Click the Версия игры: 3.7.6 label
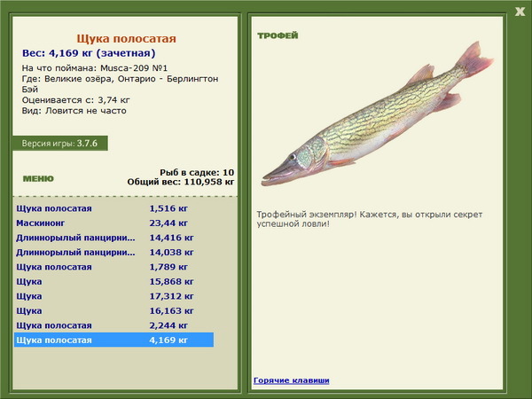The width and height of the screenshot is (532, 399). pyautogui.click(x=59, y=143)
